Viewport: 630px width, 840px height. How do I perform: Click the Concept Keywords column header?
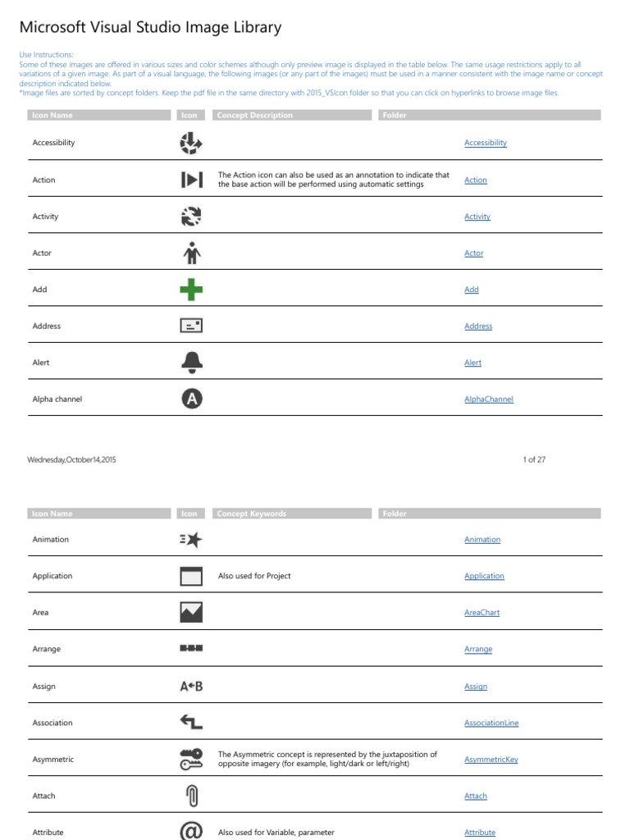(x=251, y=514)
